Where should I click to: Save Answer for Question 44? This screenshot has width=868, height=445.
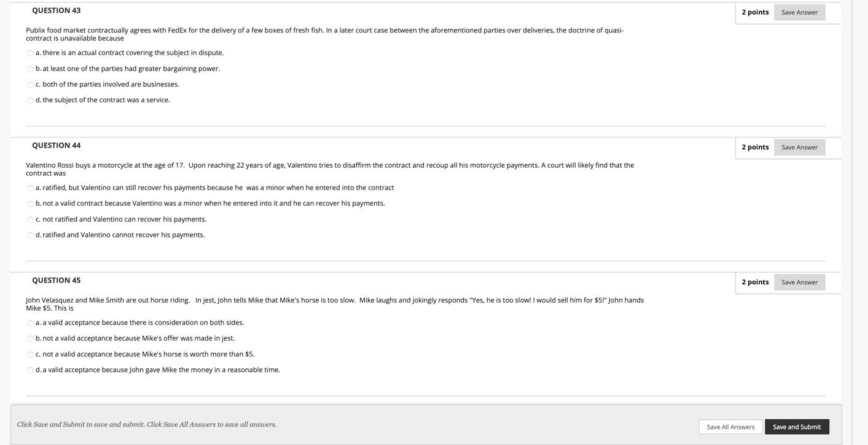[799, 146]
